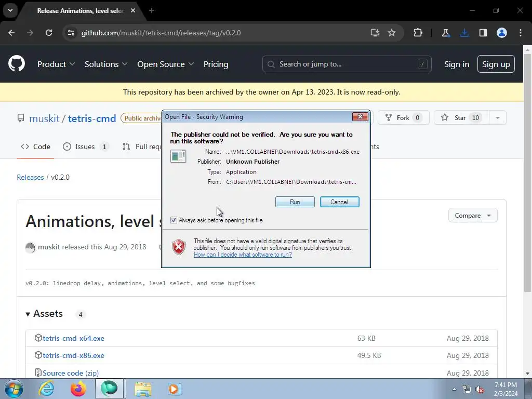Screen dimensions: 532x399
Task: Download tetris-cmd-x86.exe asset
Action: 73,355
